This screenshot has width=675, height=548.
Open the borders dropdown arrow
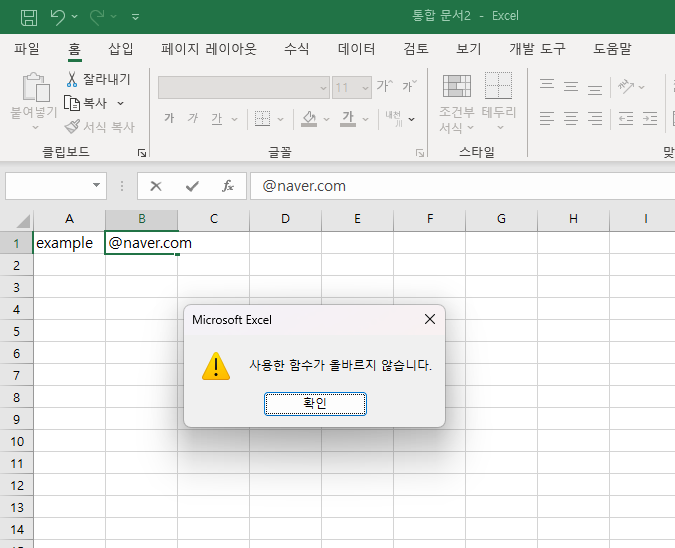coord(281,119)
